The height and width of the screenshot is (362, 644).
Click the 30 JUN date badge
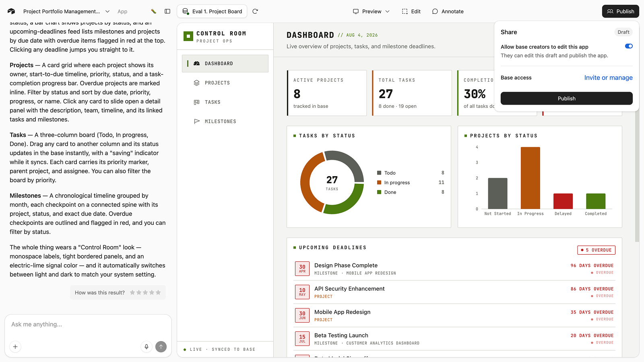[302, 315]
